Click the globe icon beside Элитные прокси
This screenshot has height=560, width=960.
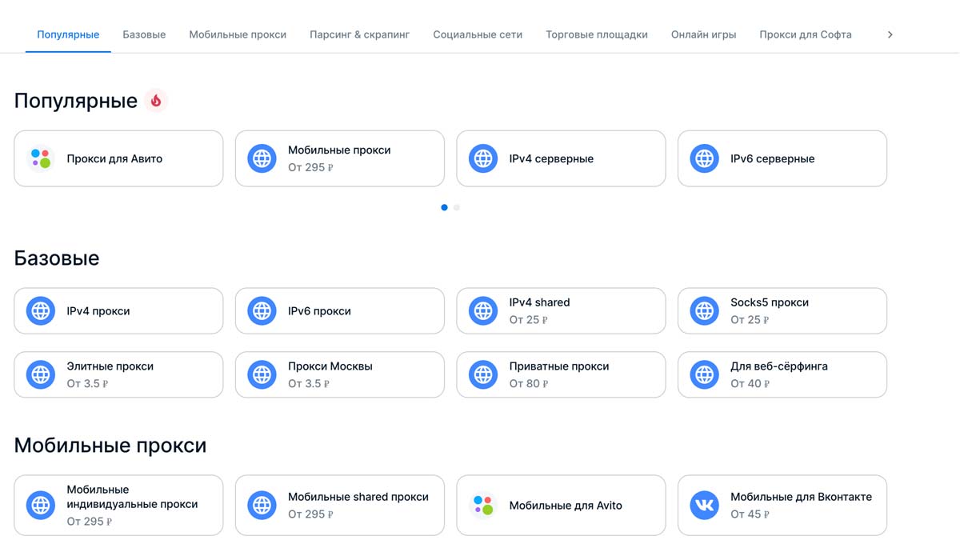[41, 374]
